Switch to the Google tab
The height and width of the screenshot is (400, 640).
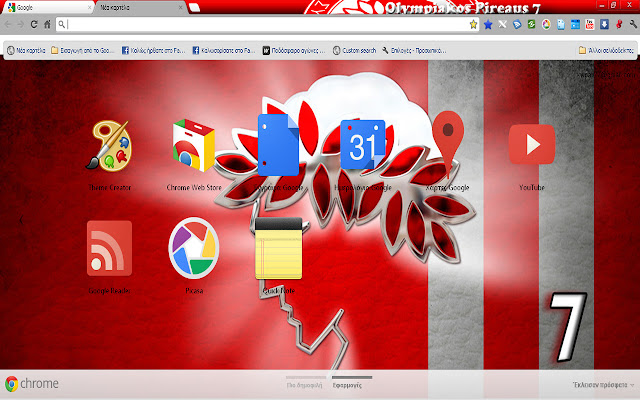(x=47, y=7)
